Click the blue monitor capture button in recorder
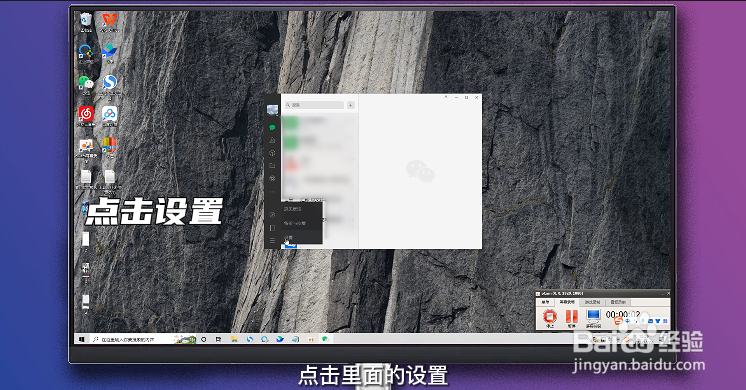 [x=593, y=317]
